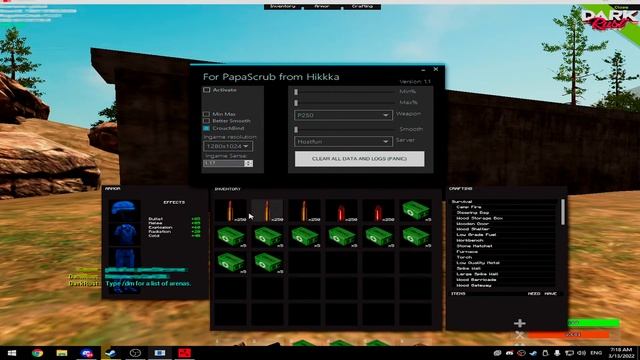This screenshot has height=360, width=640.
Task: Select Wood Barricade in Crafting list
Action: pyautogui.click(x=476, y=280)
